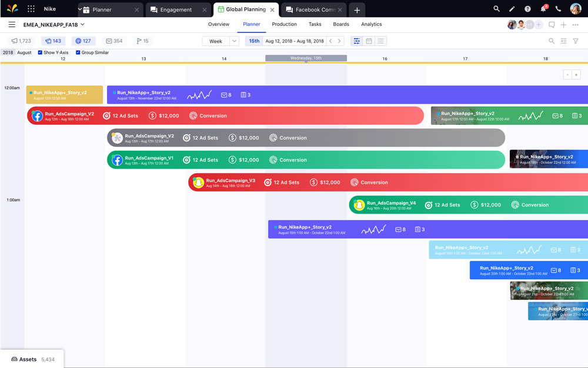Click the Aug 12 - Aug 18 date range
The width and height of the screenshot is (588, 368).
pyautogui.click(x=295, y=41)
